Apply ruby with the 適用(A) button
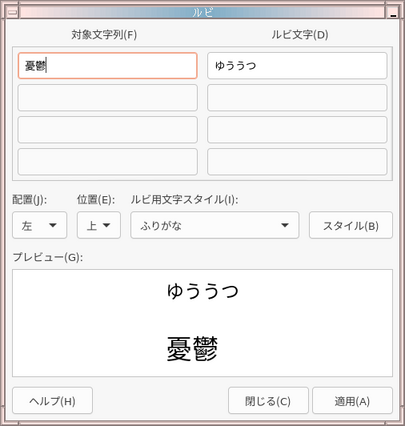The height and width of the screenshot is (426, 405). [352, 400]
